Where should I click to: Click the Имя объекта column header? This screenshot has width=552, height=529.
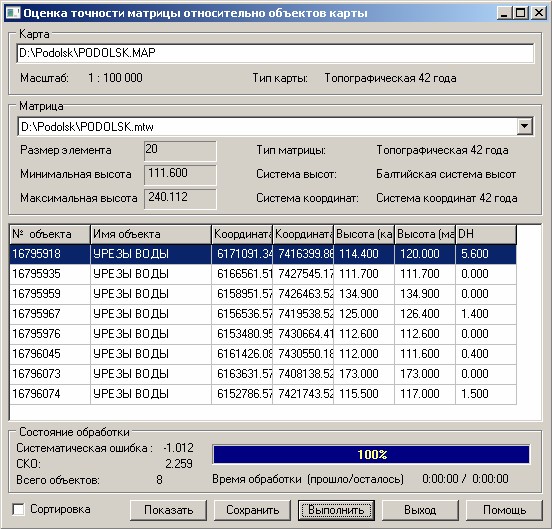point(151,234)
